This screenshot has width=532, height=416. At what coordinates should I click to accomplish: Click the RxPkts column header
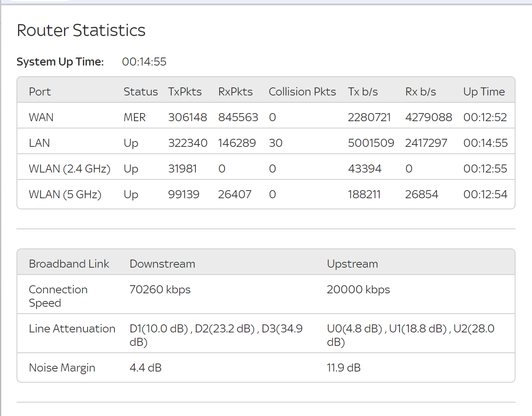(x=235, y=91)
